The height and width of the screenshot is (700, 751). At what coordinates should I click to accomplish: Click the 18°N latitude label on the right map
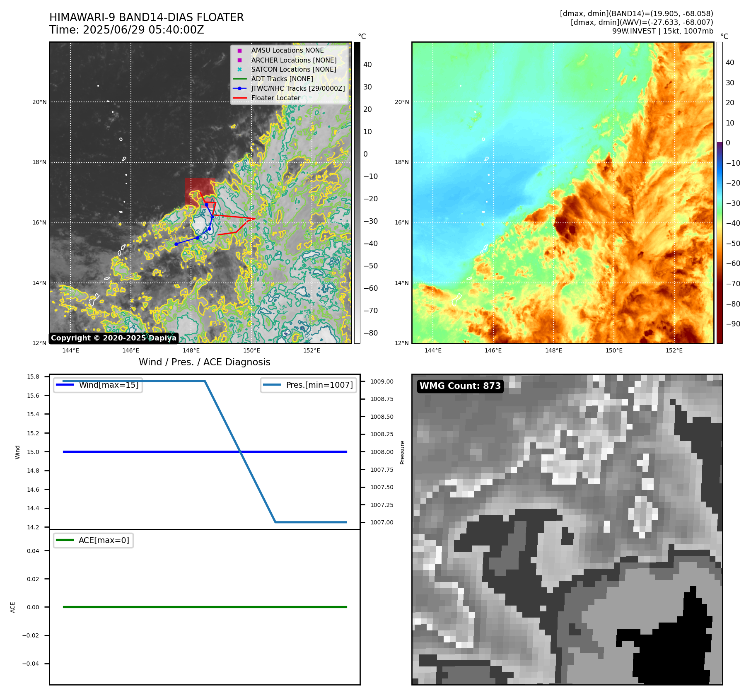click(x=402, y=162)
